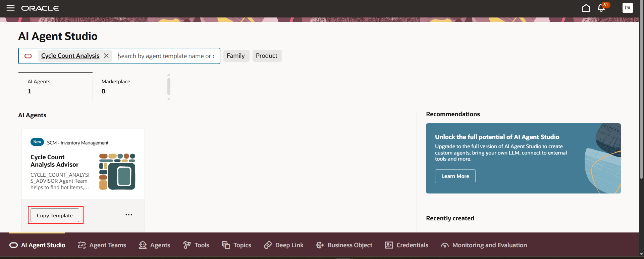Click the Cycle Count Analysis search chip
The height and width of the screenshot is (259, 644).
(70, 56)
